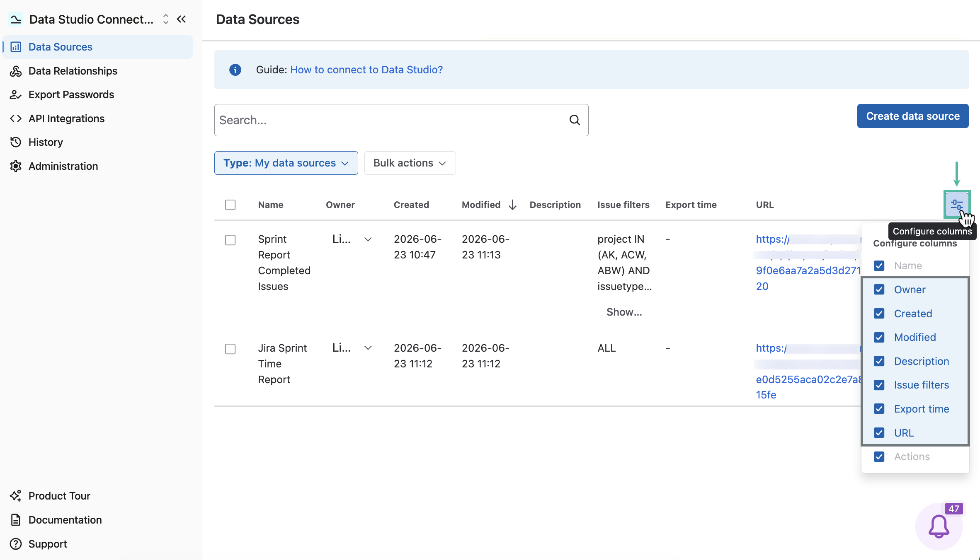The width and height of the screenshot is (980, 560).
Task: Click the Issue filters column header
Action: click(x=623, y=205)
